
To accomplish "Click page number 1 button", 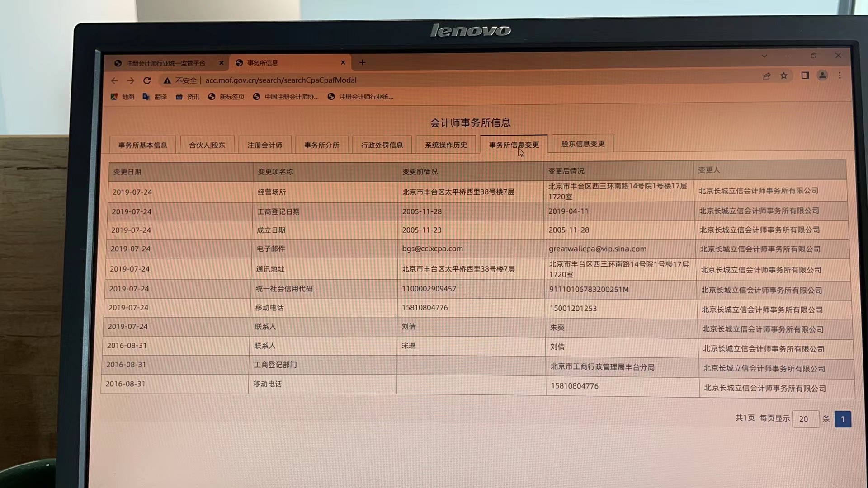I will (x=842, y=419).
